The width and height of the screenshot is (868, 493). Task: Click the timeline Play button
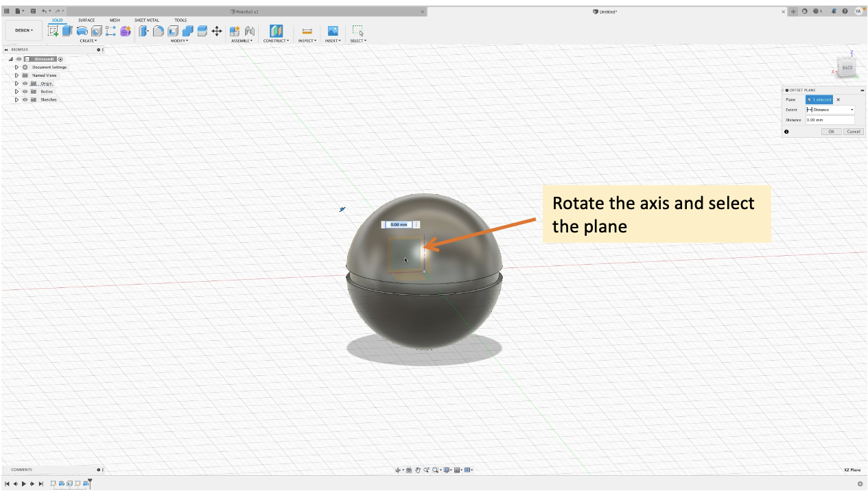tap(24, 483)
